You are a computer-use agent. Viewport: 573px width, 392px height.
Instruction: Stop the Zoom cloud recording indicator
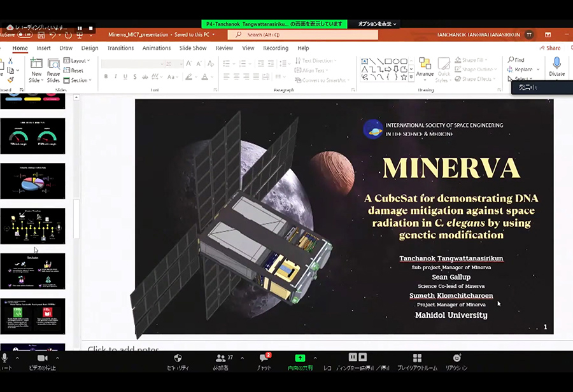(90, 28)
